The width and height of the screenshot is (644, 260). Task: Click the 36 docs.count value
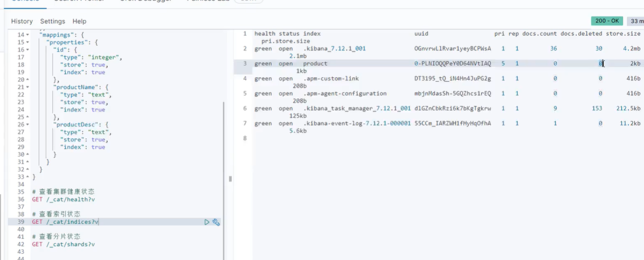553,48
